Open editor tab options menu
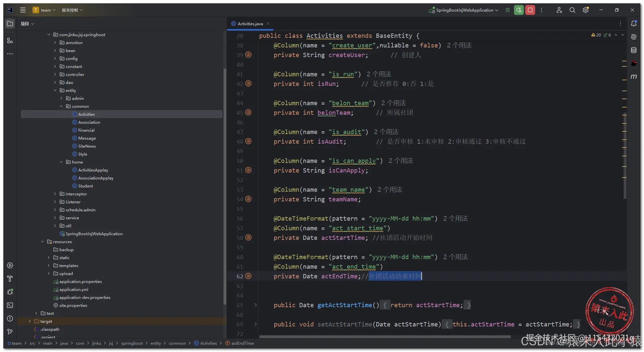Image resolution: width=644 pixels, height=352 pixels. point(620,24)
